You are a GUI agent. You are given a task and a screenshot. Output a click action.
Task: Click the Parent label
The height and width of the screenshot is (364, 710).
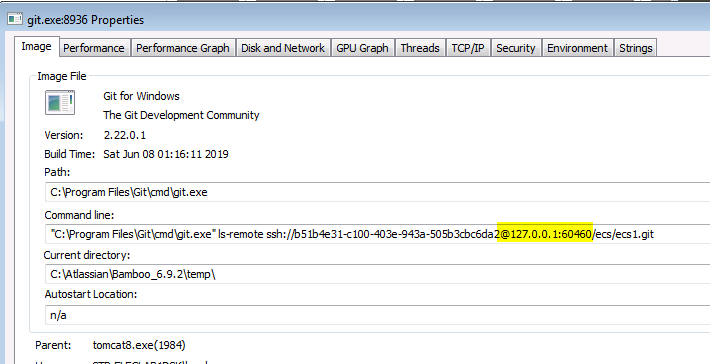coord(53,345)
